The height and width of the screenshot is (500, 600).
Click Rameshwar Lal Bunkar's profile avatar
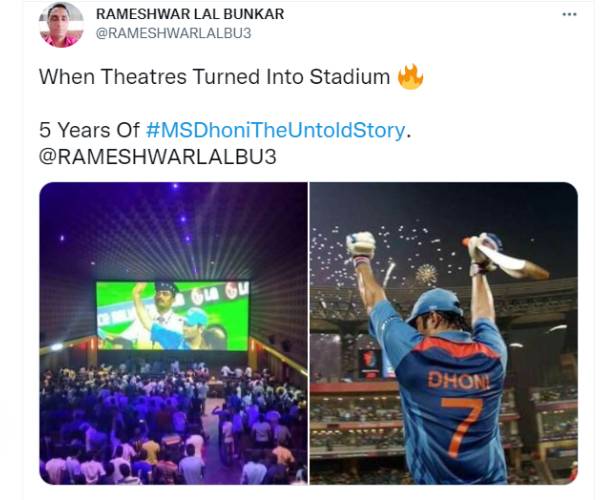click(61, 24)
